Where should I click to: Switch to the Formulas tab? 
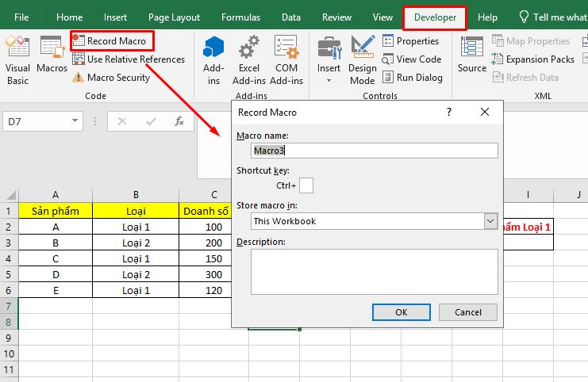(x=240, y=17)
